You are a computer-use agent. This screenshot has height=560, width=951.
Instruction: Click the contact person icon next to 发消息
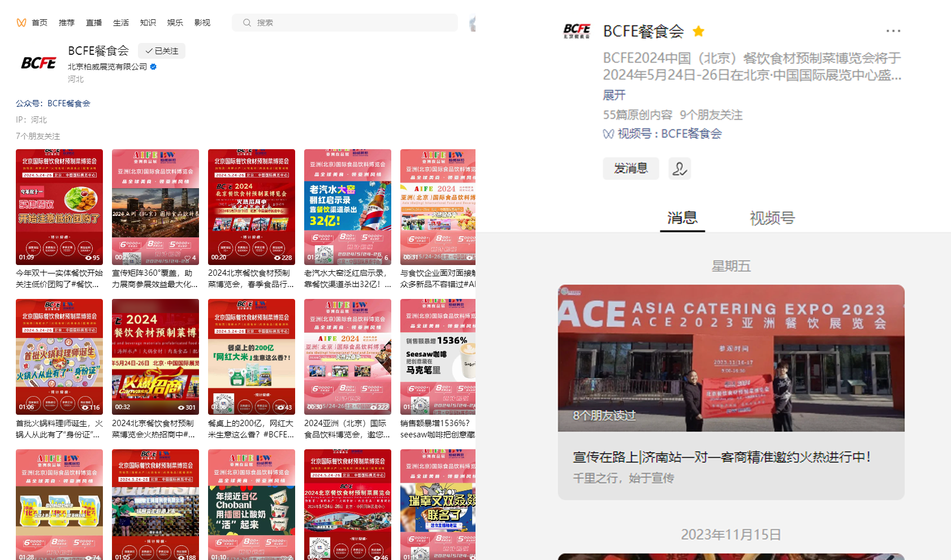click(x=680, y=168)
